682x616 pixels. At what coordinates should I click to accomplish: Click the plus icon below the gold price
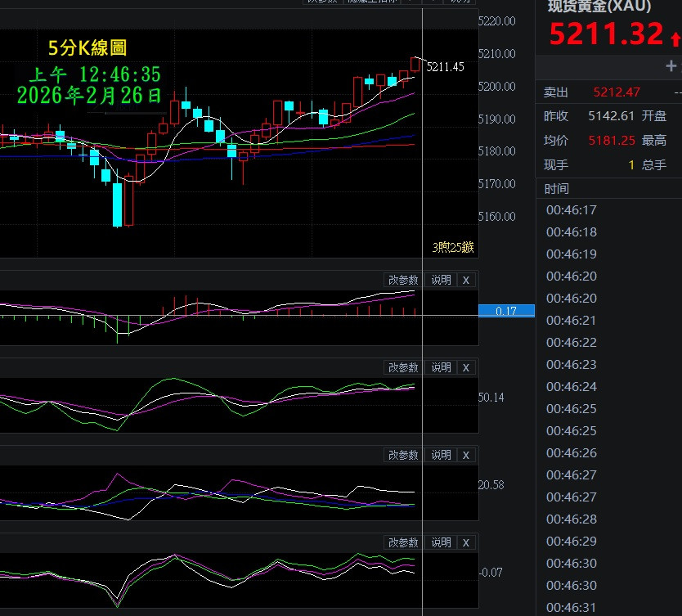671,66
